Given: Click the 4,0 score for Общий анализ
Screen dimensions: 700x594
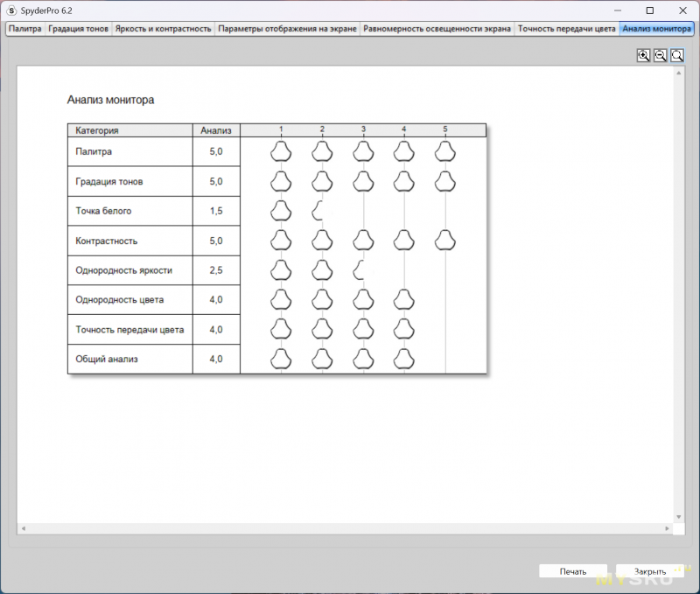Looking at the screenshot, I should [216, 360].
